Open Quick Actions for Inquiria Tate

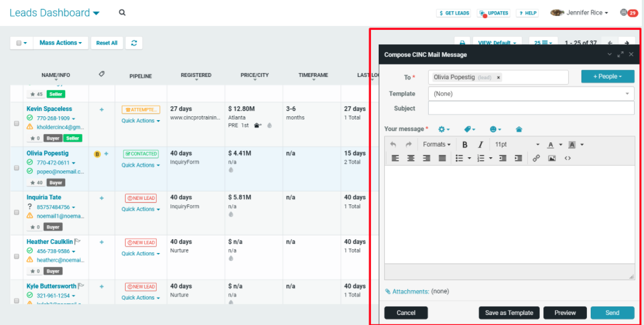pyautogui.click(x=140, y=209)
